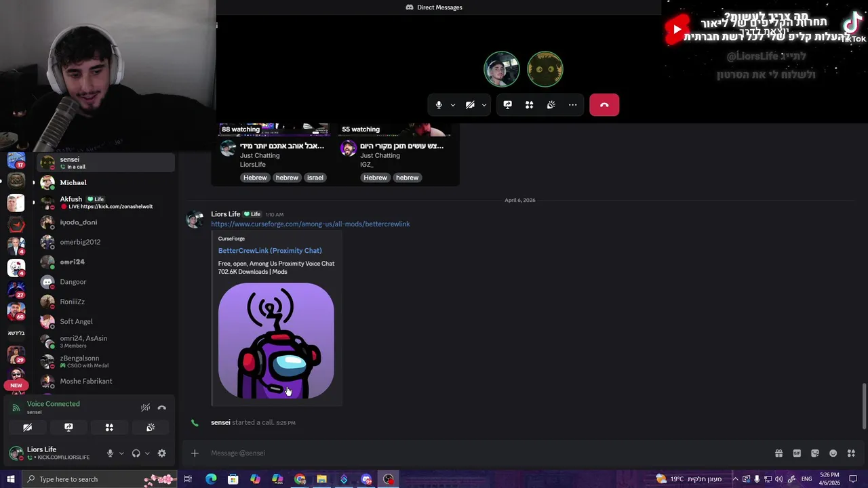Viewport: 868px width, 488px height.
Task: Open apps launcher icon in message bar
Action: click(851, 453)
